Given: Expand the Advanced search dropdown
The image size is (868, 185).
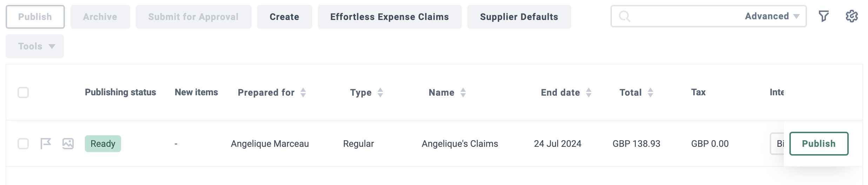Looking at the screenshot, I should [772, 16].
